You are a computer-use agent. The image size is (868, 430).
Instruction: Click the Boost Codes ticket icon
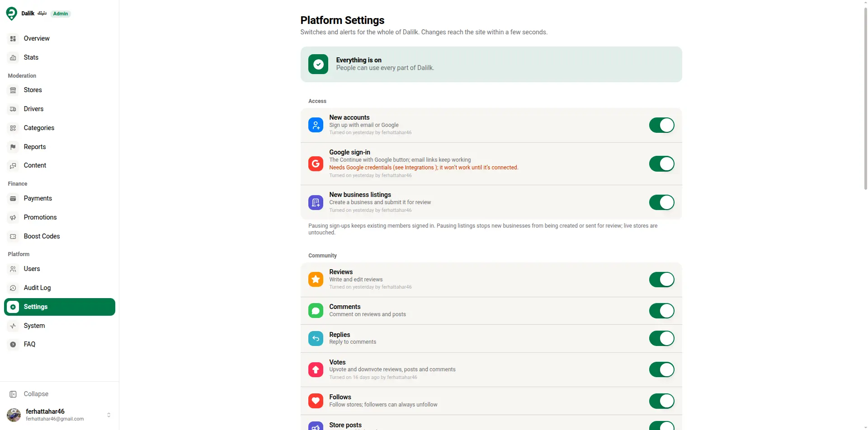13,237
